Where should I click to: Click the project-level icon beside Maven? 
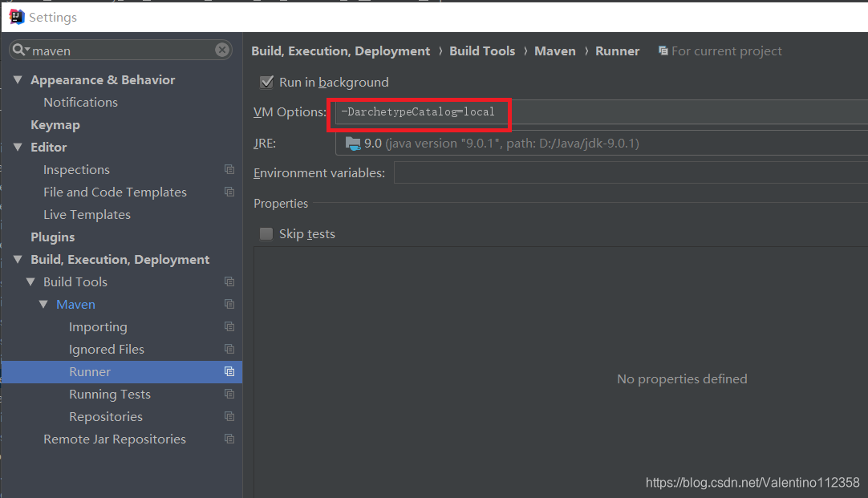point(229,305)
